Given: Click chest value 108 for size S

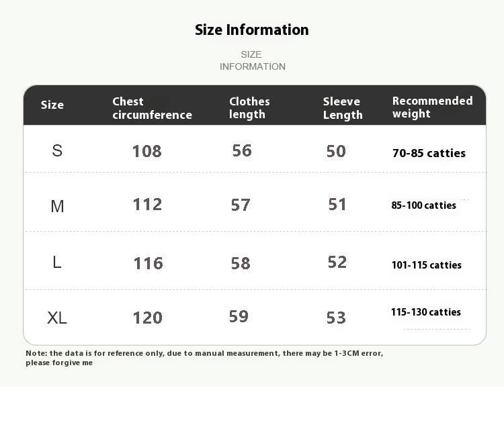Looking at the screenshot, I should [147, 151].
